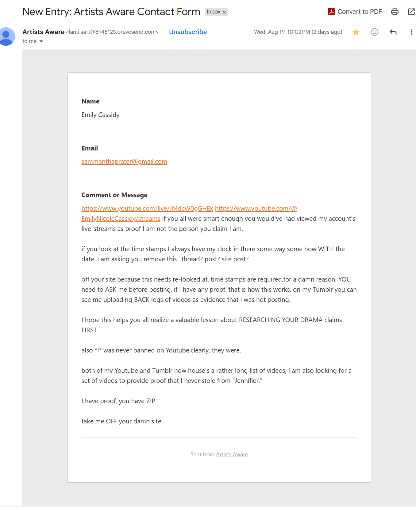The height and width of the screenshot is (510, 420).
Task: Open the three-dot More options menu
Action: tap(411, 32)
